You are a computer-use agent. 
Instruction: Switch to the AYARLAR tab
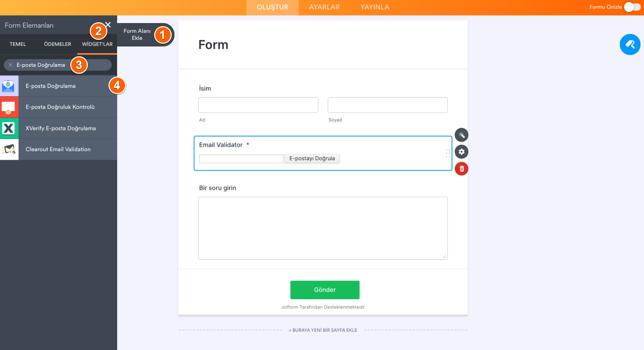[324, 7]
